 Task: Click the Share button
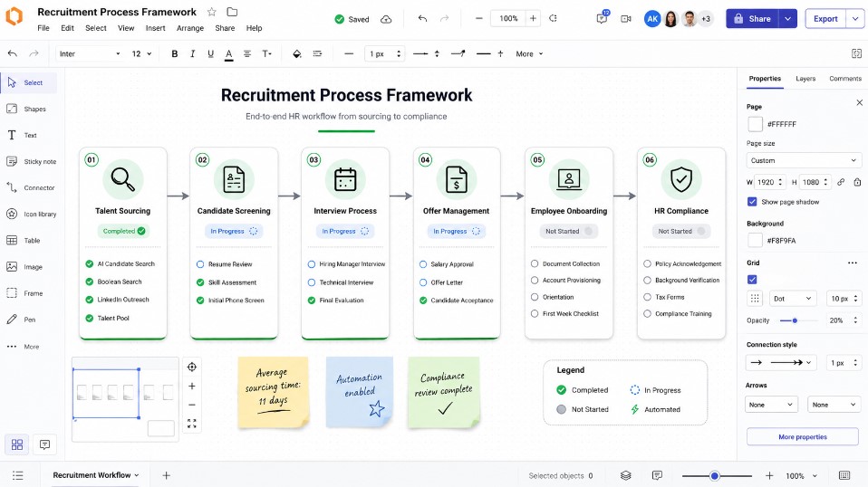tap(752, 19)
